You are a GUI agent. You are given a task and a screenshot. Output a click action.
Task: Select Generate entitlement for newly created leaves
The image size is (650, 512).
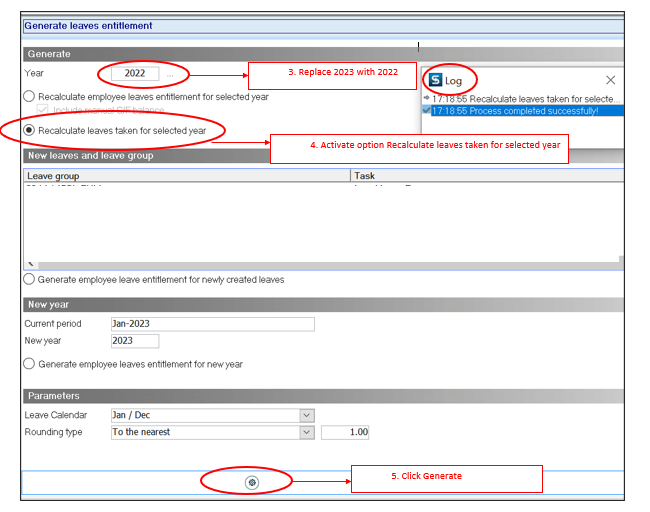click(x=29, y=280)
